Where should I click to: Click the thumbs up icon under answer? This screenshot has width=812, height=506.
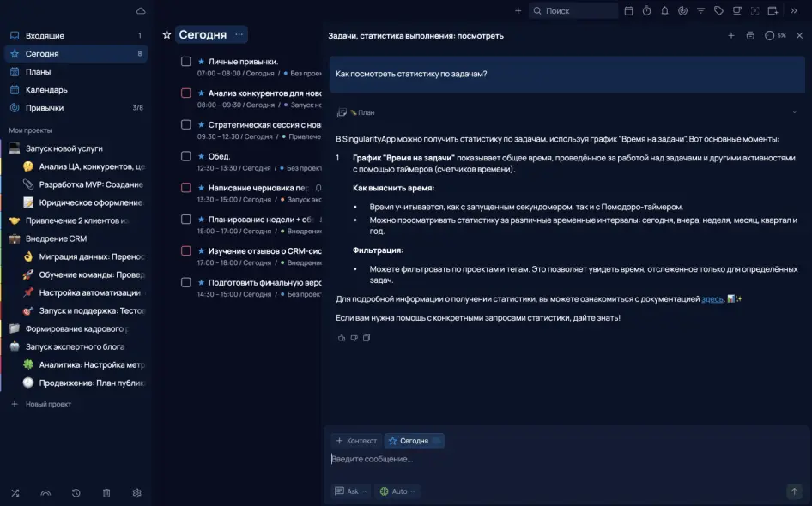pyautogui.click(x=342, y=338)
